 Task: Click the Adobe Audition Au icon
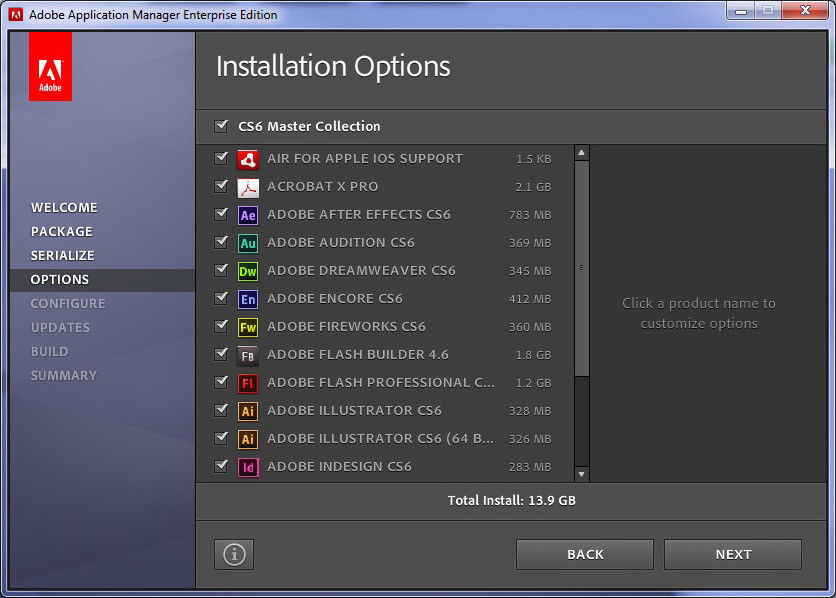coord(248,243)
